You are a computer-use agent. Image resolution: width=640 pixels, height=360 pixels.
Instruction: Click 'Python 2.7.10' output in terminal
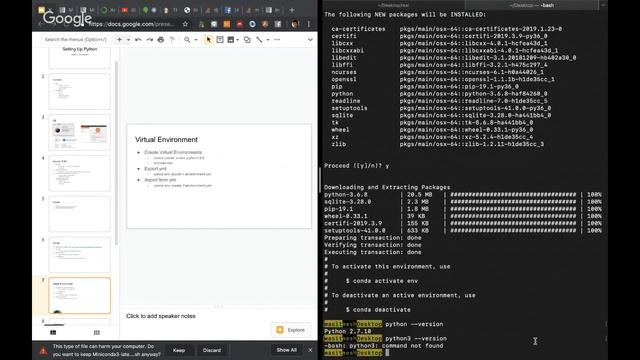coord(347,331)
